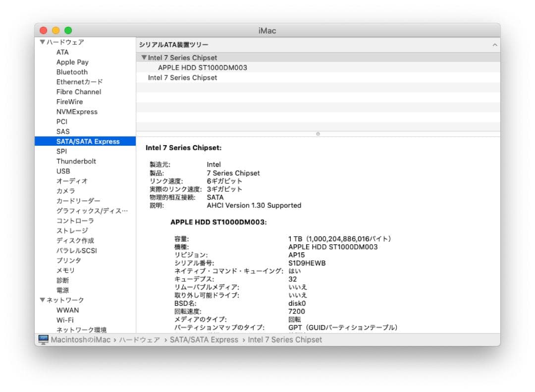The image size is (535, 392).
Task: Open NVMExpress in the sidebar
Action: point(77,112)
